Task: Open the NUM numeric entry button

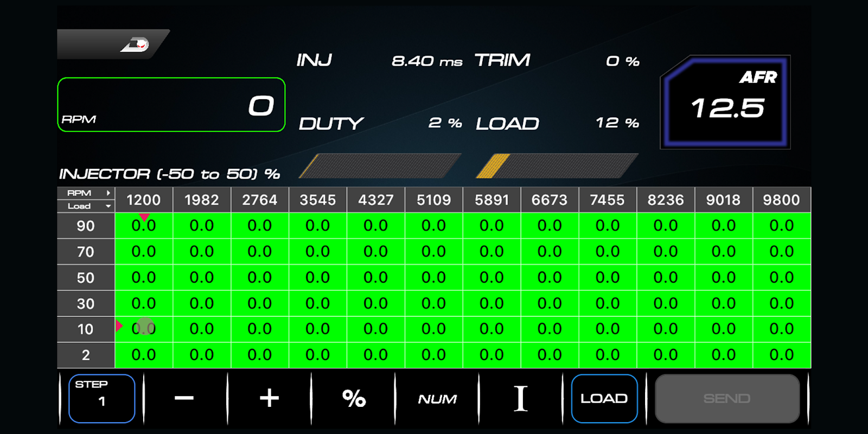Action: (x=437, y=398)
